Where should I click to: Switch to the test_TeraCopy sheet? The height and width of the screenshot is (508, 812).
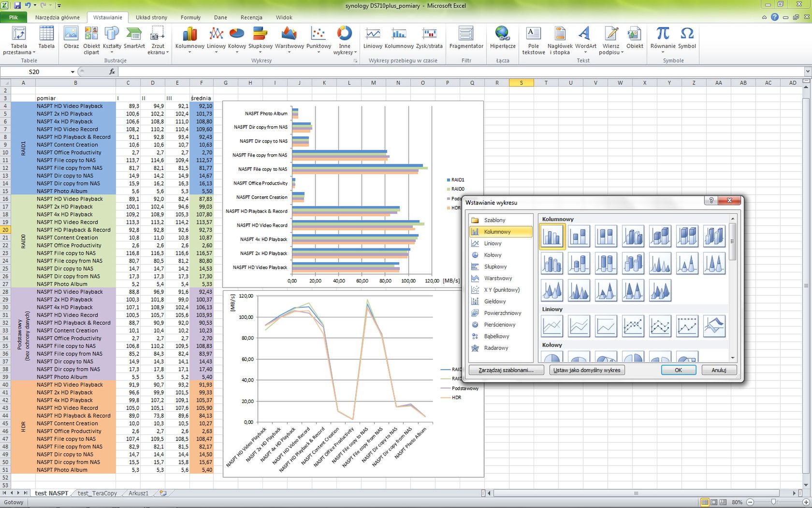pyautogui.click(x=97, y=493)
